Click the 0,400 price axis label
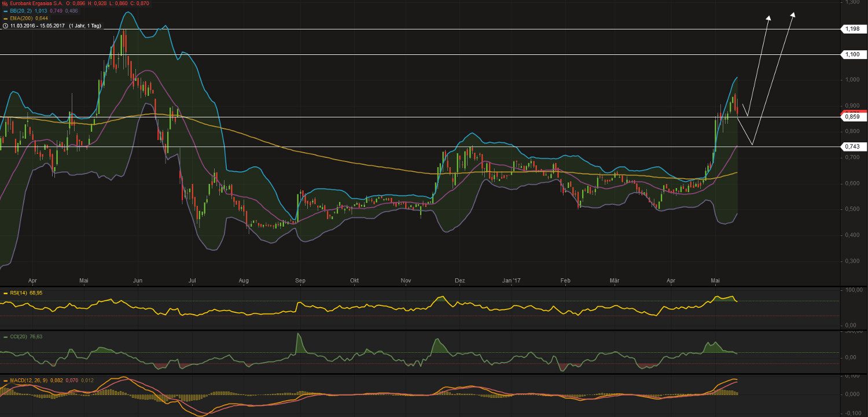Viewport: 868px width, 417px height. tap(852, 235)
